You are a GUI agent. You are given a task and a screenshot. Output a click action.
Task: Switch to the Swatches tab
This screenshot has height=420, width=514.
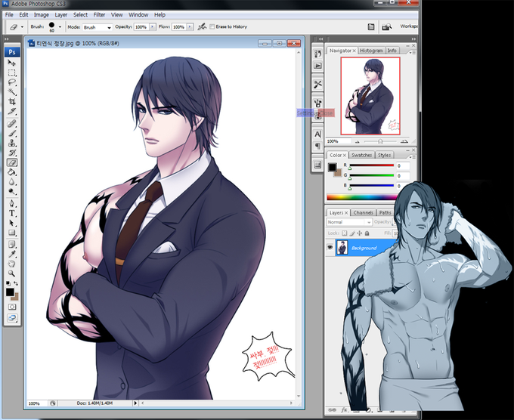point(361,155)
